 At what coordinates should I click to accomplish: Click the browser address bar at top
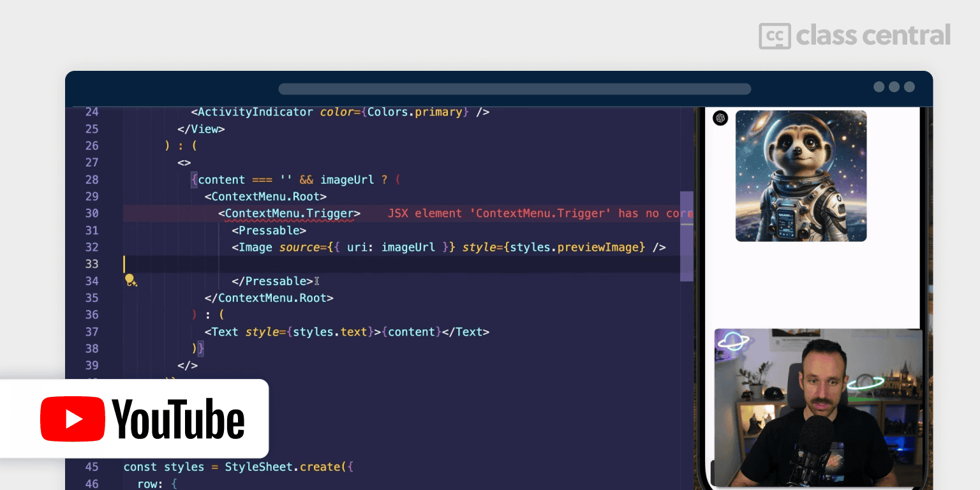click(x=514, y=89)
